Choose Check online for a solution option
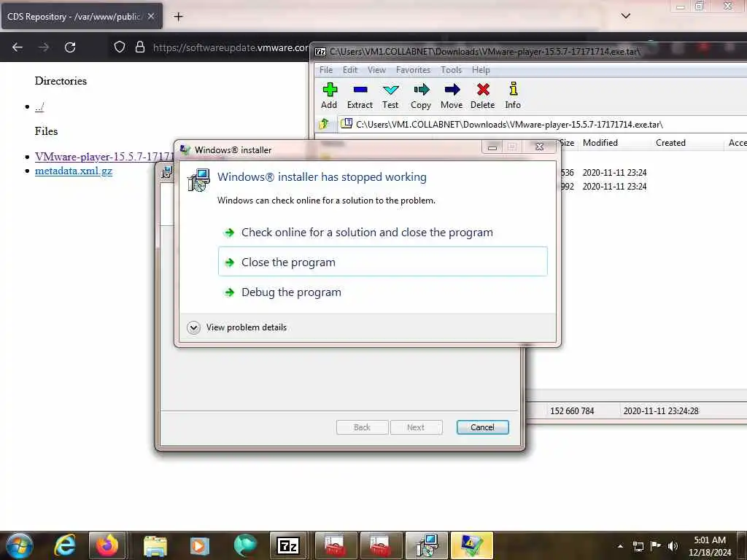747x560 pixels. coord(382,233)
